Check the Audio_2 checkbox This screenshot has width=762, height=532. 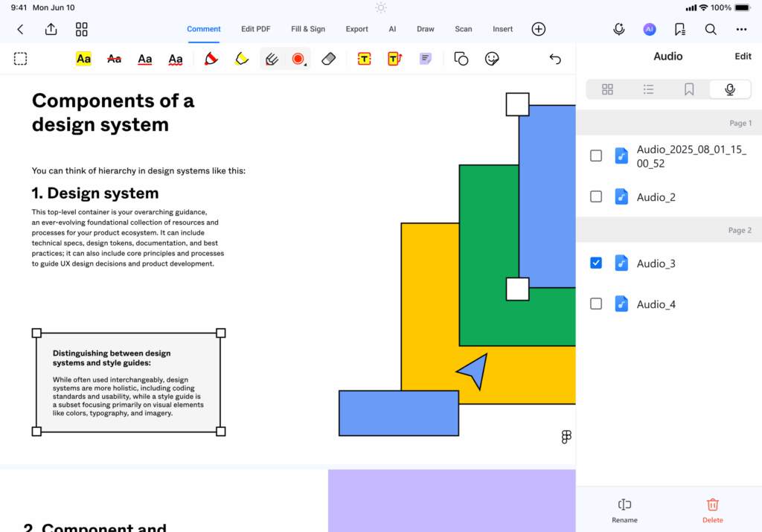(596, 196)
